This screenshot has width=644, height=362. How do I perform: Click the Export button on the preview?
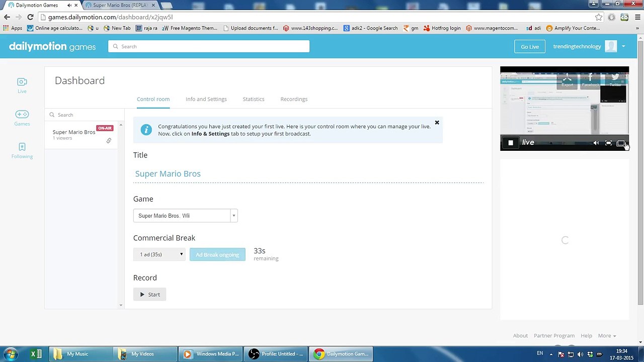point(568,80)
